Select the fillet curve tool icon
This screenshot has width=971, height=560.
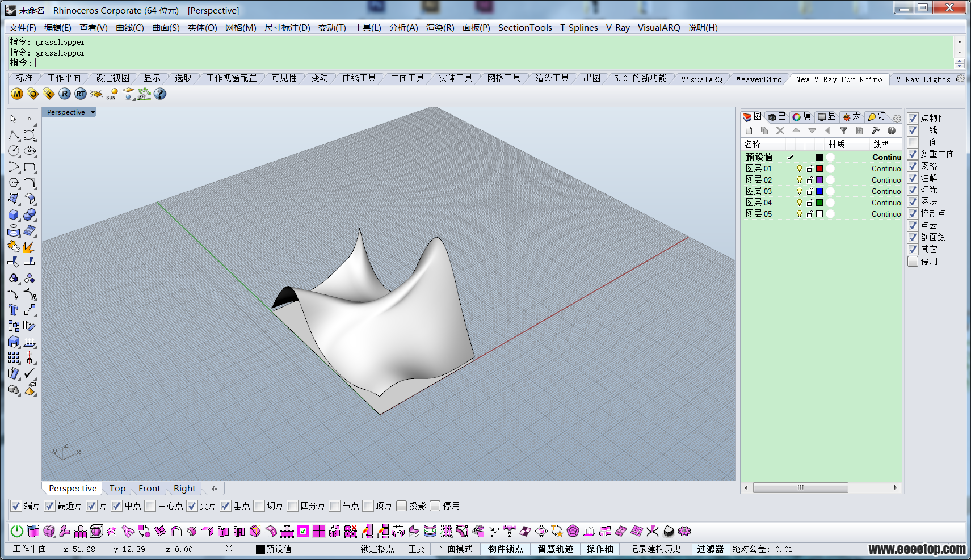30,183
